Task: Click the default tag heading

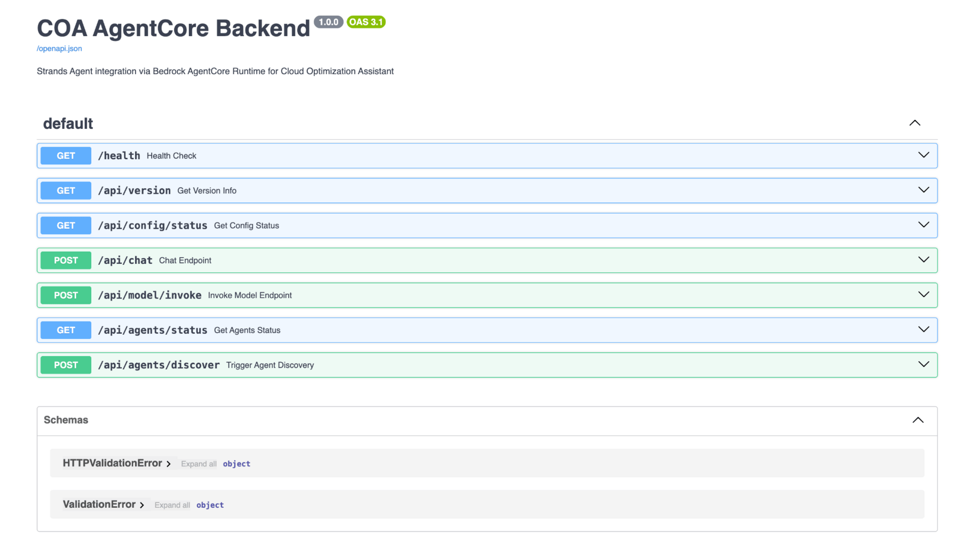Action: click(68, 124)
